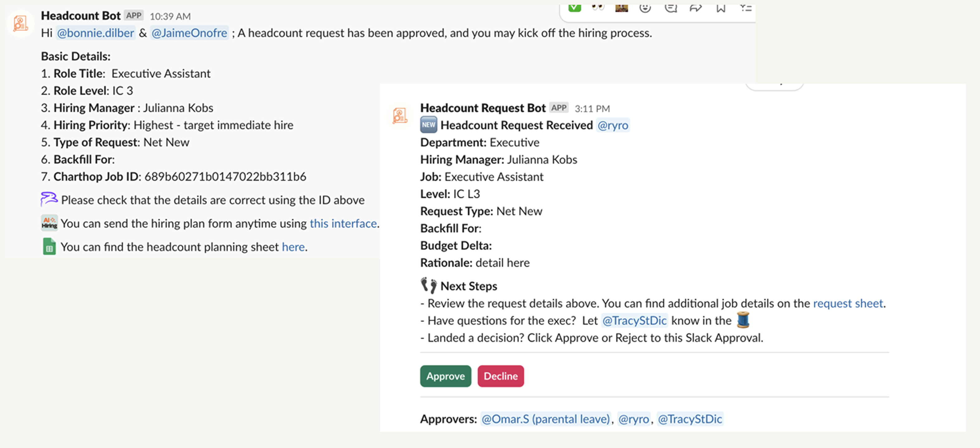Open the add reaction smiley picker
980x448 pixels.
point(645,7)
